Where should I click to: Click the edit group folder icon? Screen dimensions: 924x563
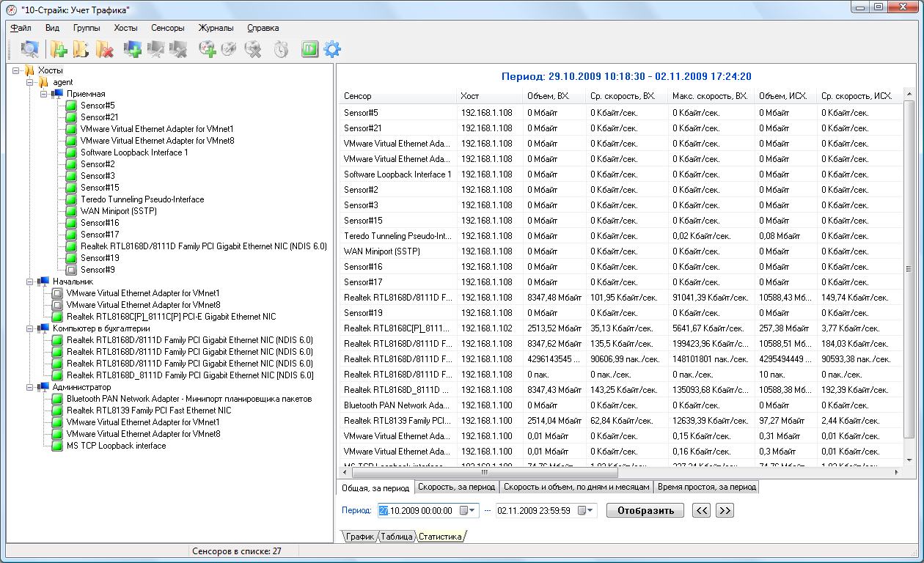coord(81,50)
